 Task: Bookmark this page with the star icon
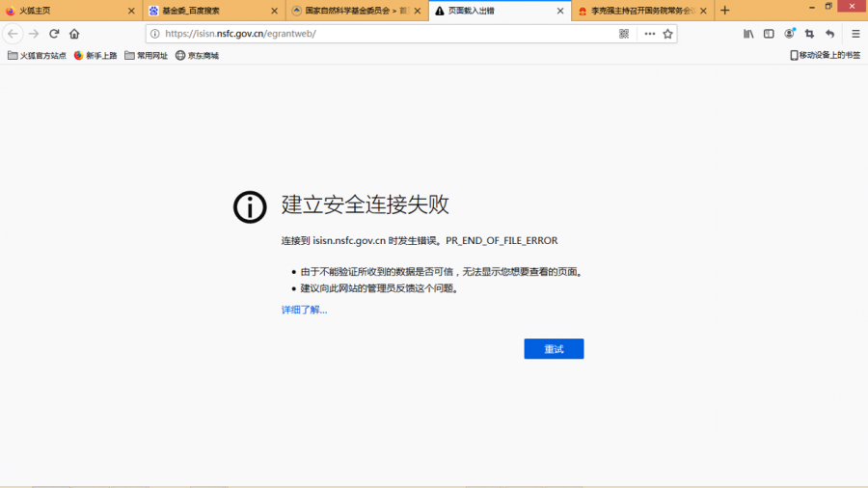pyautogui.click(x=667, y=34)
